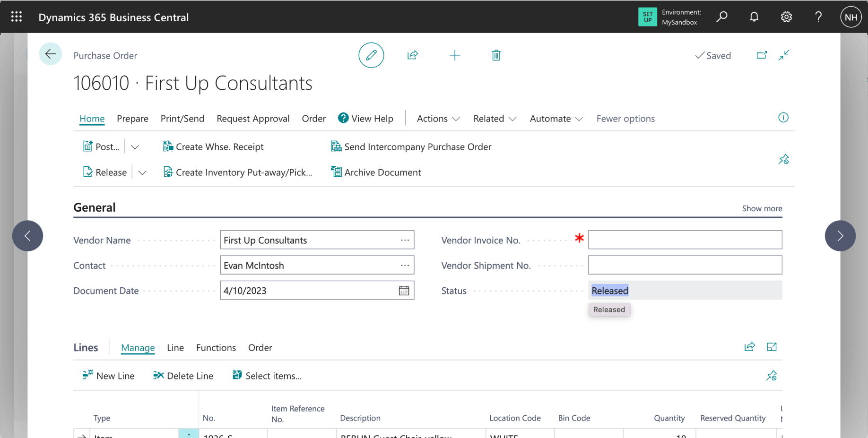Click the Contact input field
868x438 pixels.
pyautogui.click(x=317, y=266)
